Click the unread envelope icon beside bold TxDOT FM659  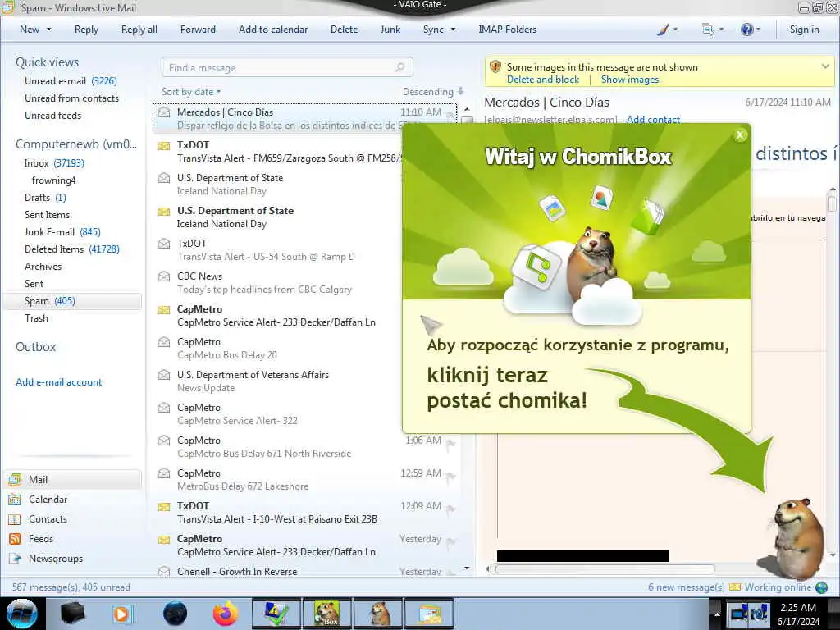pyautogui.click(x=164, y=145)
